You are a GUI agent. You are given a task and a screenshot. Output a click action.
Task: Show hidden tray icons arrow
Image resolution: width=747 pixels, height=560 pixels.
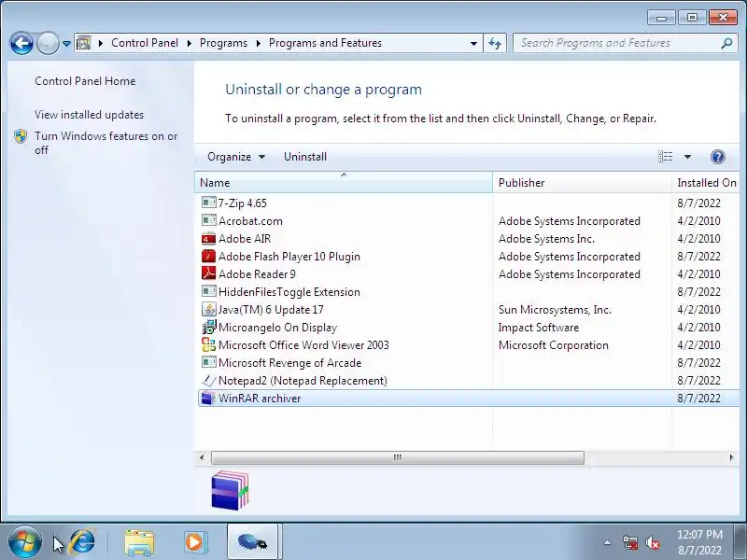(608, 542)
